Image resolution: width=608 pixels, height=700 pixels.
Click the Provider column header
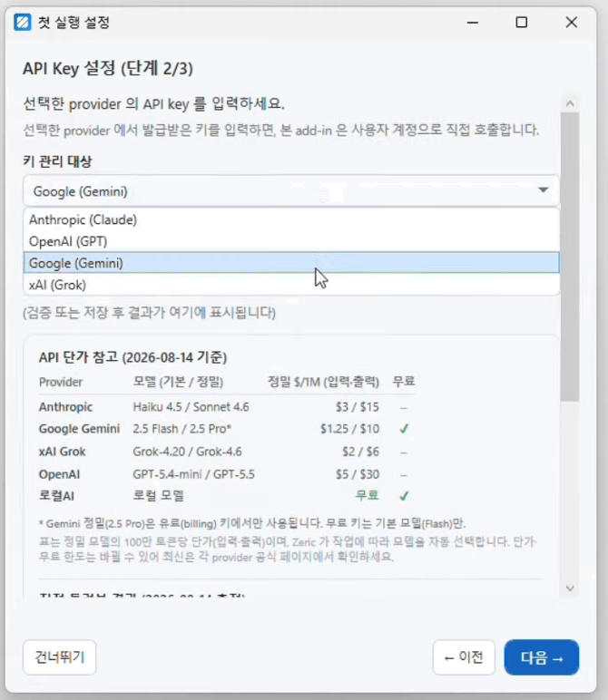pos(61,382)
